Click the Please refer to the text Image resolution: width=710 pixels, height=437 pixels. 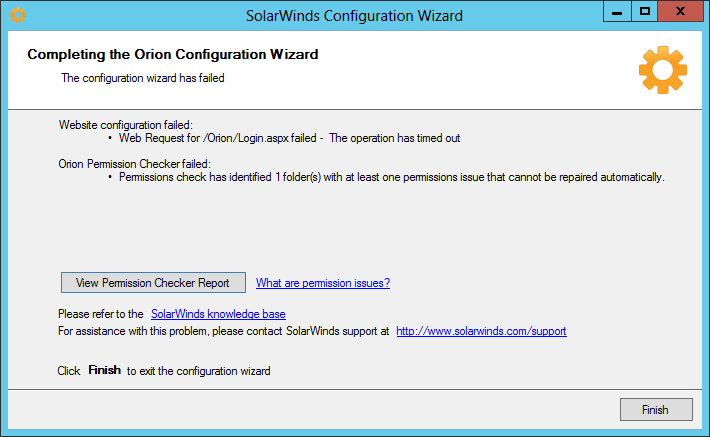pyautogui.click(x=101, y=314)
